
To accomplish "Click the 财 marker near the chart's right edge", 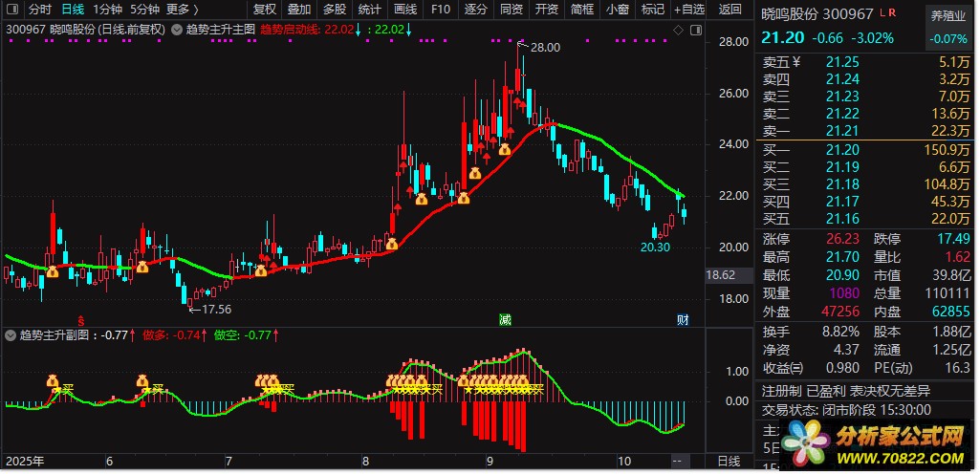I will point(683,320).
